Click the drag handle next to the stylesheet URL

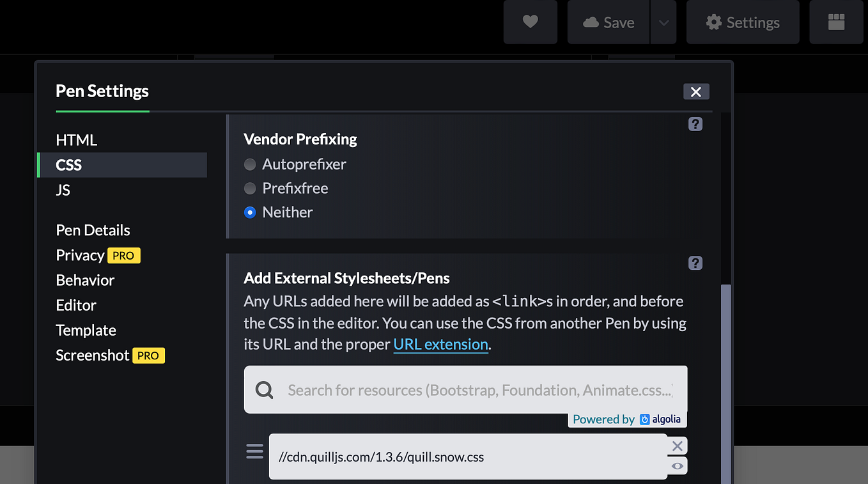(254, 451)
